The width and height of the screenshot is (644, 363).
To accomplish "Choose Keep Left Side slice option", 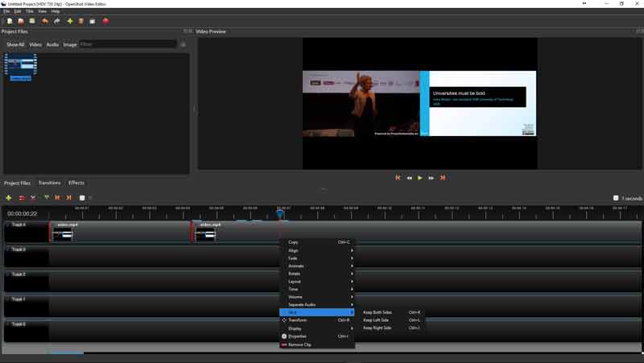I will (x=391, y=320).
